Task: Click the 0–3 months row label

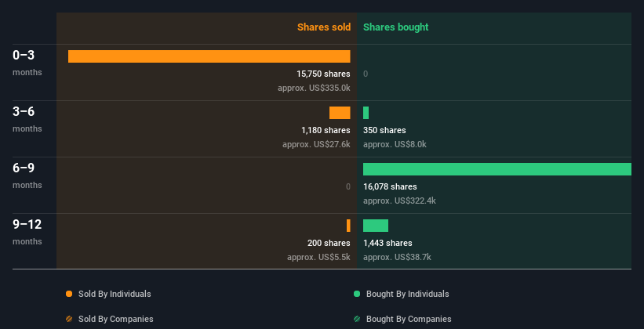Action: click(27, 63)
